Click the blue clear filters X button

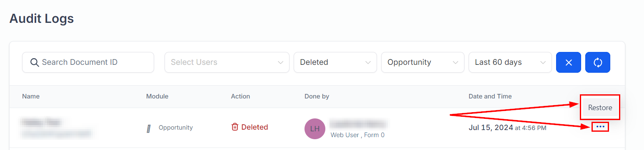coord(569,62)
